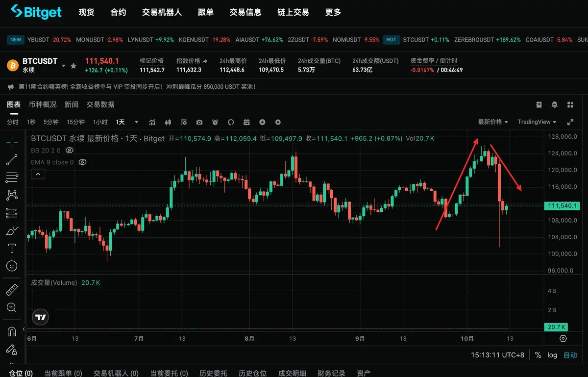Open the notebook guide icon above the chart

pos(539,104)
